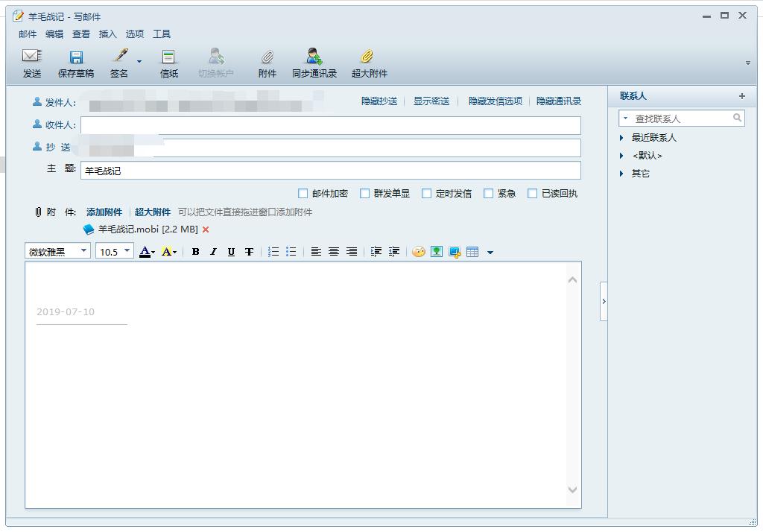Click the 主题 subject field
This screenshot has height=532, width=763.
click(331, 171)
